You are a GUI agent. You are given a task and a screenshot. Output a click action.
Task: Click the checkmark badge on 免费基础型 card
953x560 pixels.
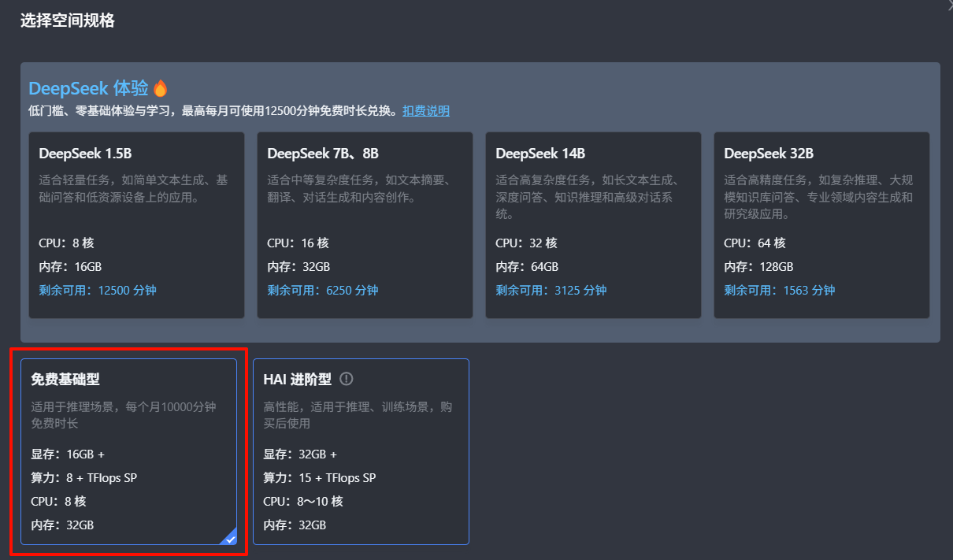pos(229,538)
